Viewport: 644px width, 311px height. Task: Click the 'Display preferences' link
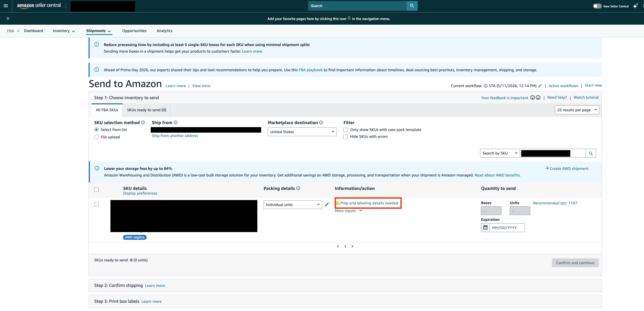(140, 193)
